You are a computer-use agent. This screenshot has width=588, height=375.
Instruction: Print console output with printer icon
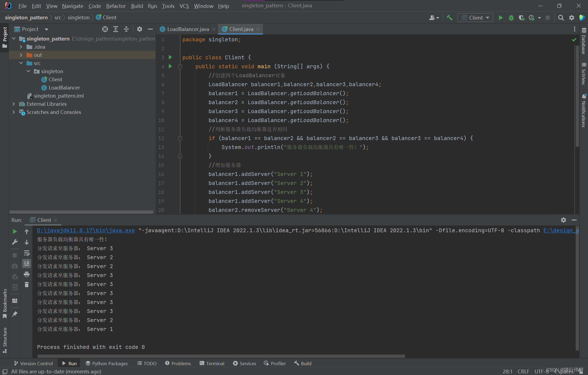(x=27, y=274)
